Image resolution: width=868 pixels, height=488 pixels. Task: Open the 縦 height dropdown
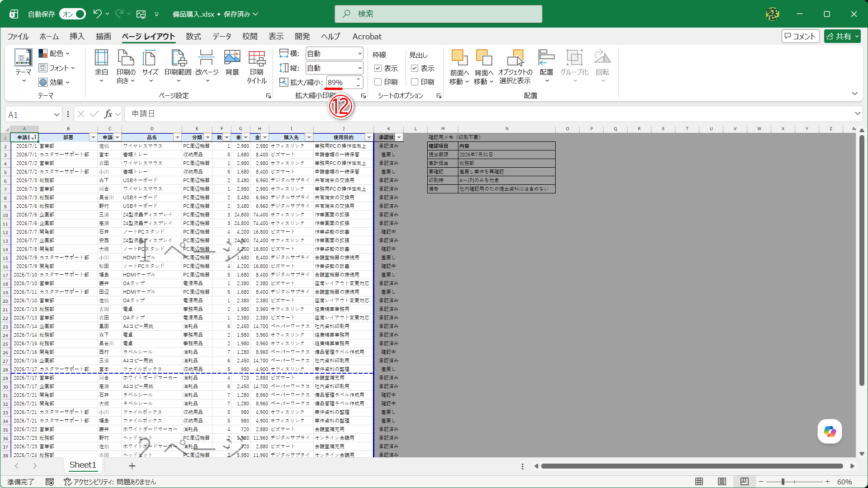pos(335,68)
